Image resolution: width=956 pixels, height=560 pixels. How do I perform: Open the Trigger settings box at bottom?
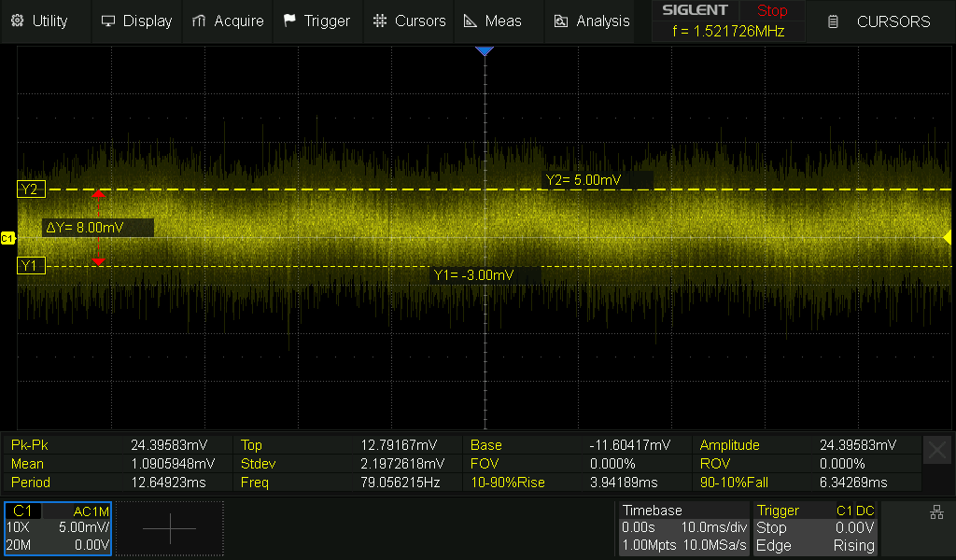815,528
